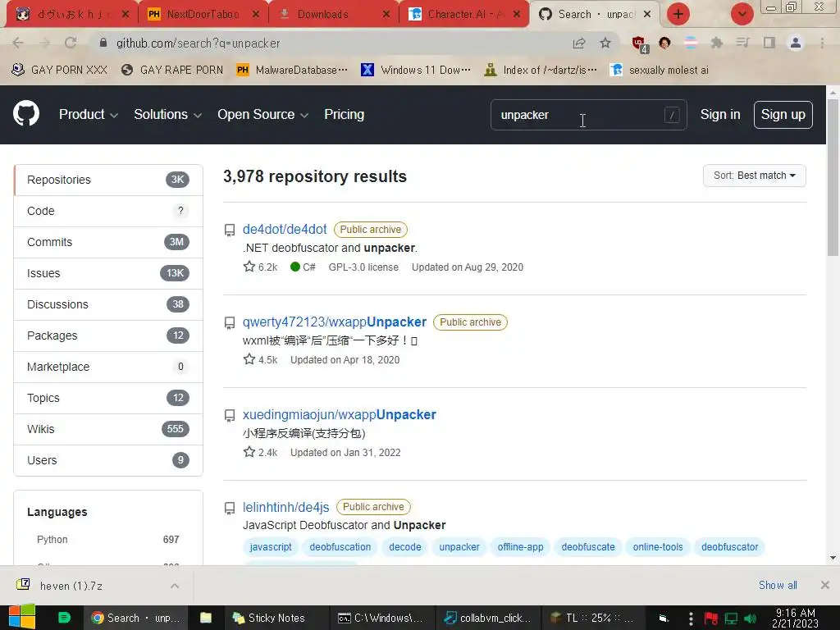Select the Marketplace filter

click(108, 367)
